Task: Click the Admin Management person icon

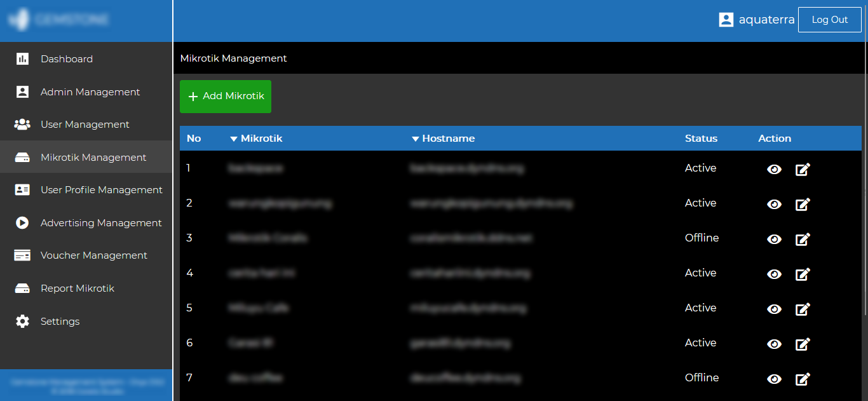Action: 22,92
